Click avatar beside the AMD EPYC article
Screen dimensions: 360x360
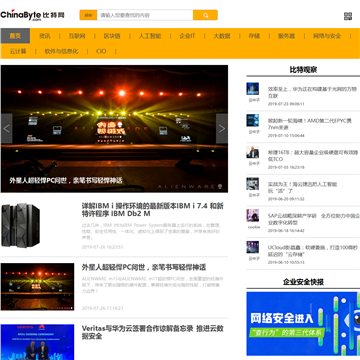click(253, 120)
